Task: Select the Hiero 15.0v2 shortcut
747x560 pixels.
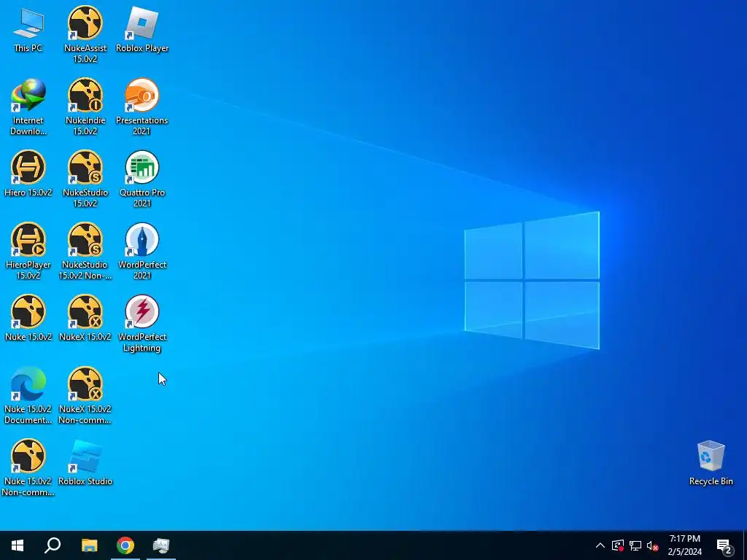Action: (28, 174)
